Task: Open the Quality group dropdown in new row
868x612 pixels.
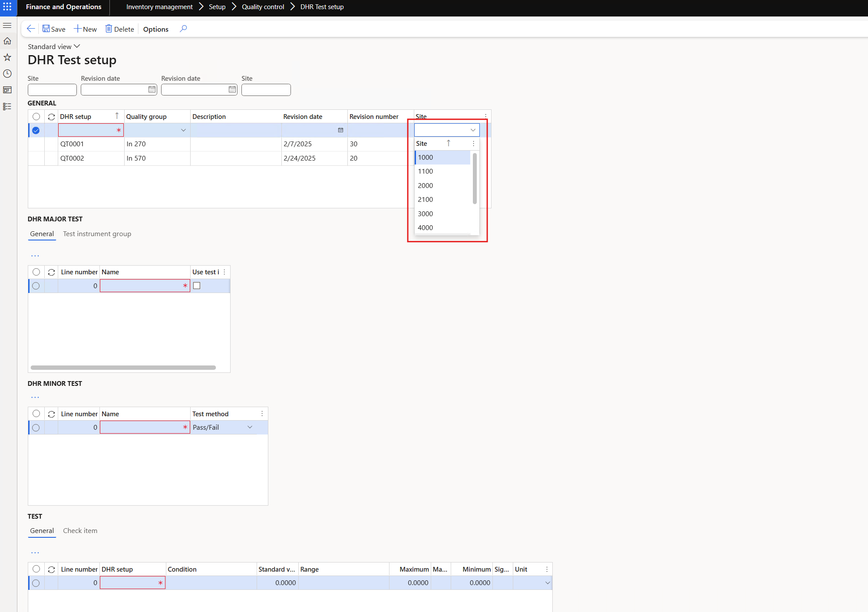Action: click(x=183, y=130)
